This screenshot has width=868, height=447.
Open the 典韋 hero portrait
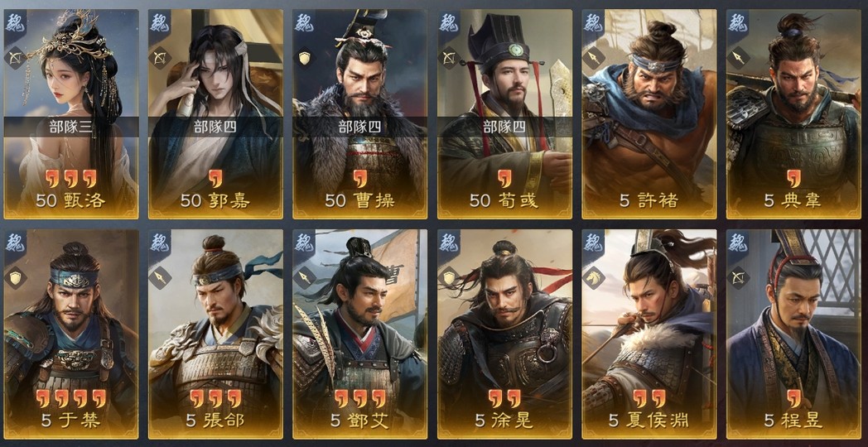[793, 114]
